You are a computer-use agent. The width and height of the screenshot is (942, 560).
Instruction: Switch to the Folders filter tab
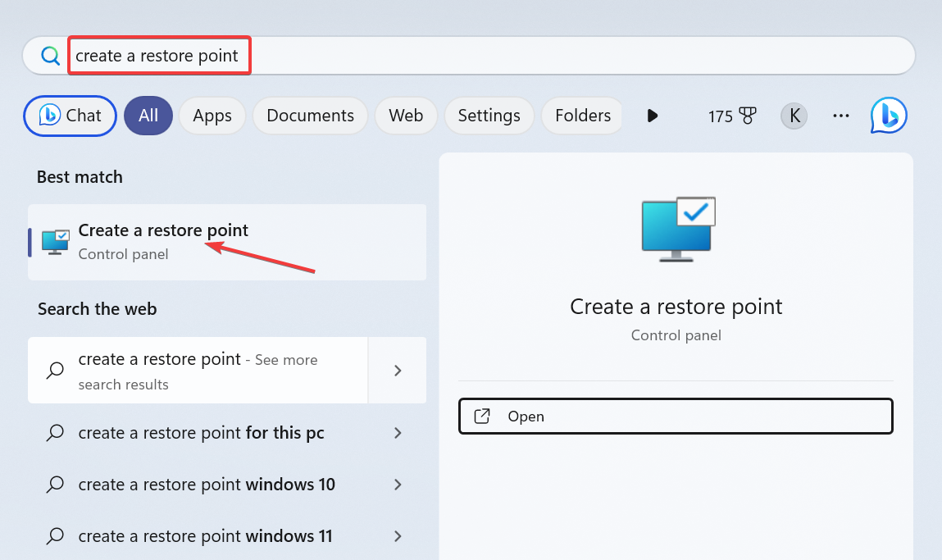(x=582, y=116)
